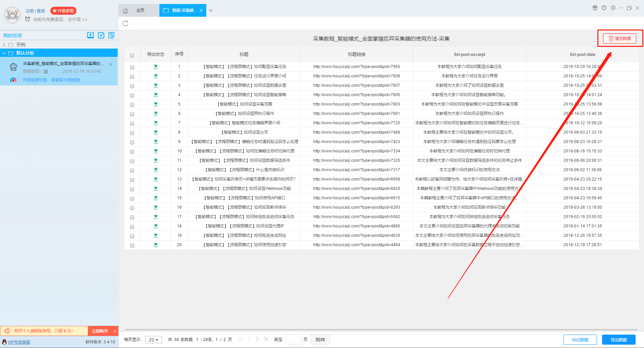Open the settings gear in title bar
This screenshot has width=644, height=348.
pos(613,8)
